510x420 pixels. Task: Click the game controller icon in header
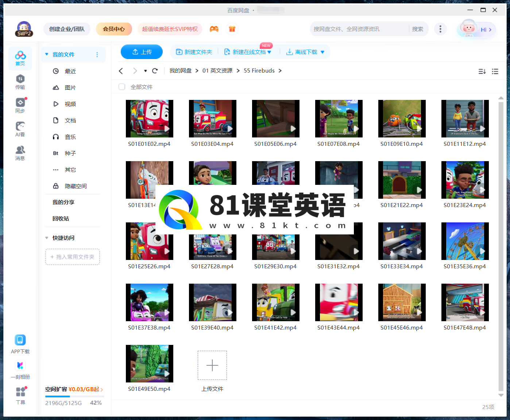tap(214, 29)
